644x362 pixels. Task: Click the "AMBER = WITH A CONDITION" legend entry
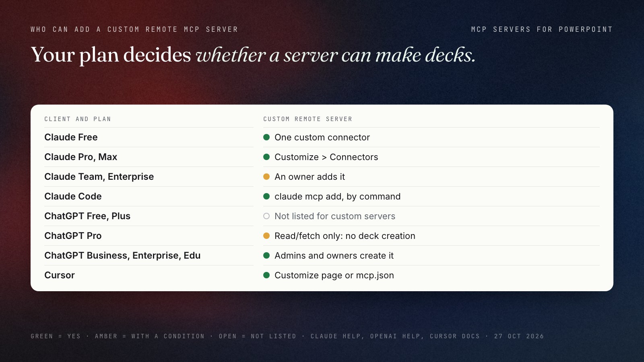click(150, 336)
